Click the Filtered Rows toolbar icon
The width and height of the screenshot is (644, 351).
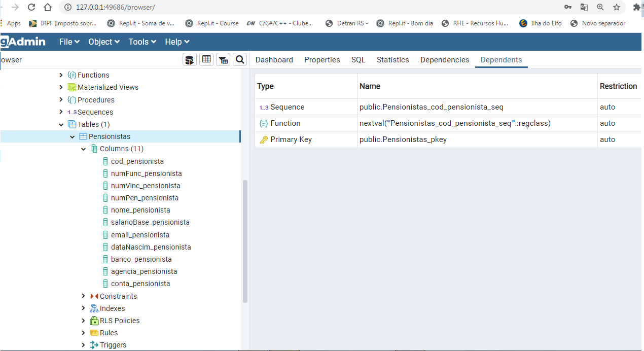pos(223,60)
